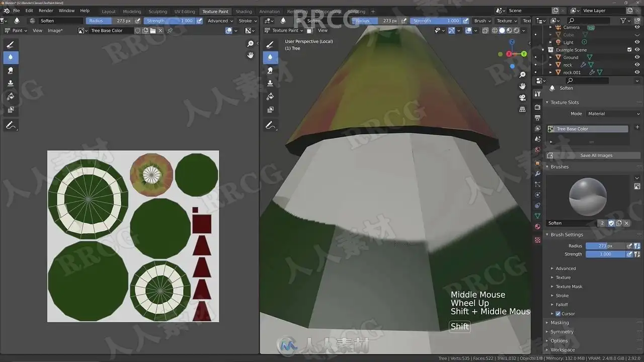Open Stroke dropdown in image editor header
This screenshot has height=362, width=644.
[248, 21]
